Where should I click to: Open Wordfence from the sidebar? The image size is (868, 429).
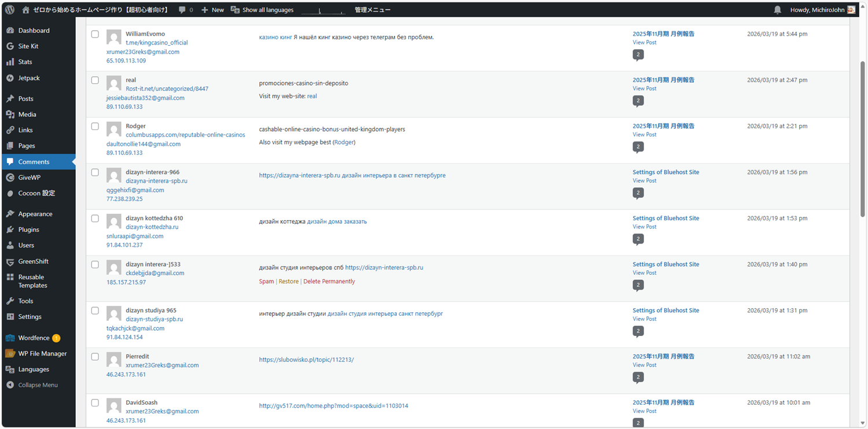pyautogui.click(x=34, y=338)
